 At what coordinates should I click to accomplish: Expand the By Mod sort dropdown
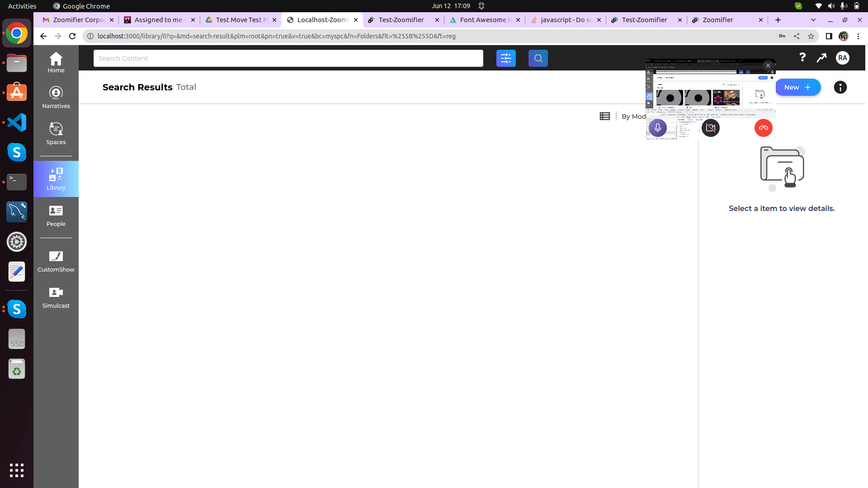click(633, 117)
